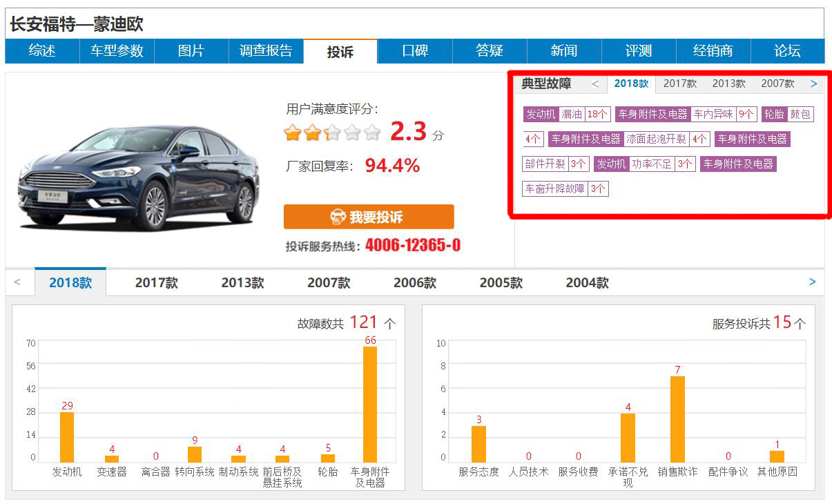Image resolution: width=832 pixels, height=504 pixels.
Task: Open 2017款 in the 典型故障 panel
Action: coord(679,84)
